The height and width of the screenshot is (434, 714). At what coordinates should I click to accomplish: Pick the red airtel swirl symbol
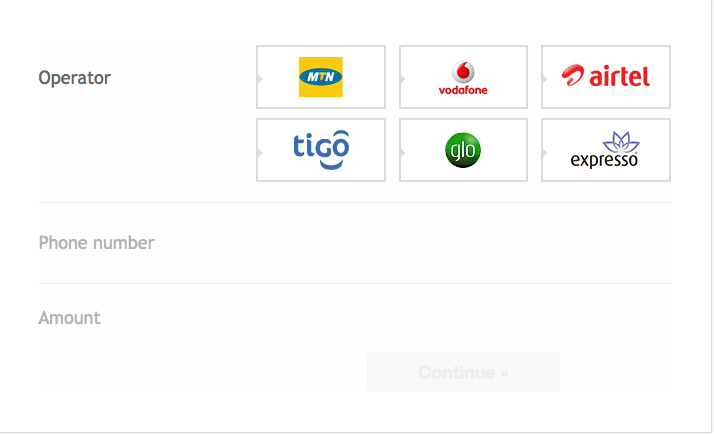[x=572, y=75]
